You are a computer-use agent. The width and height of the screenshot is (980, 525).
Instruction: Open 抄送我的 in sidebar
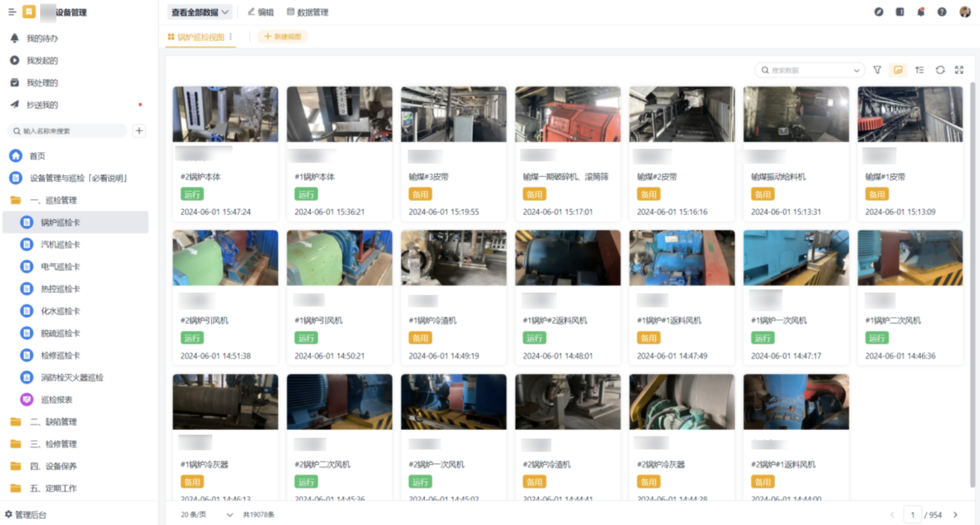[42, 105]
